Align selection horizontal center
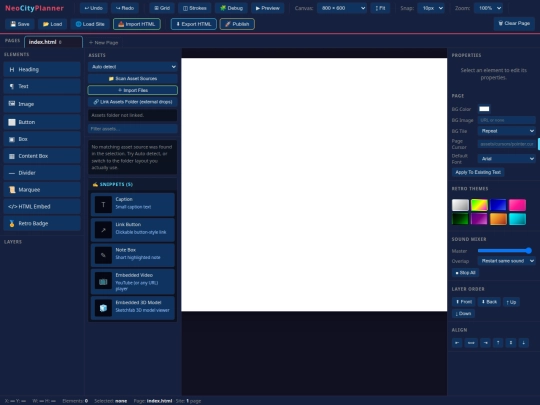The image size is (540, 405). coord(471,343)
